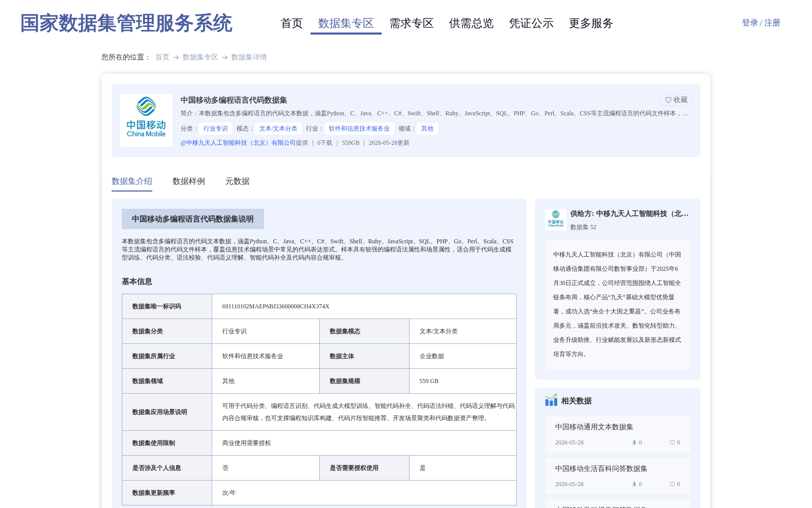Click the 其他 domain tag

pyautogui.click(x=427, y=129)
